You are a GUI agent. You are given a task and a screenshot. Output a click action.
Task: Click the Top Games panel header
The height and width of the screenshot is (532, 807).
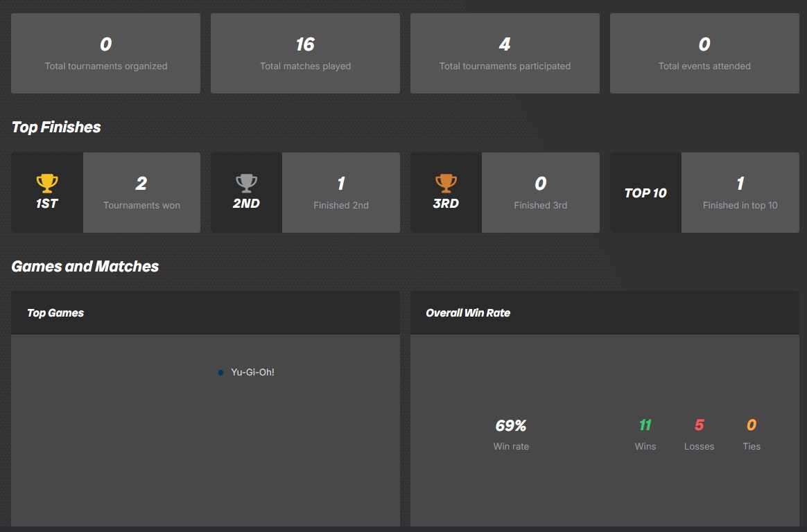click(x=205, y=313)
